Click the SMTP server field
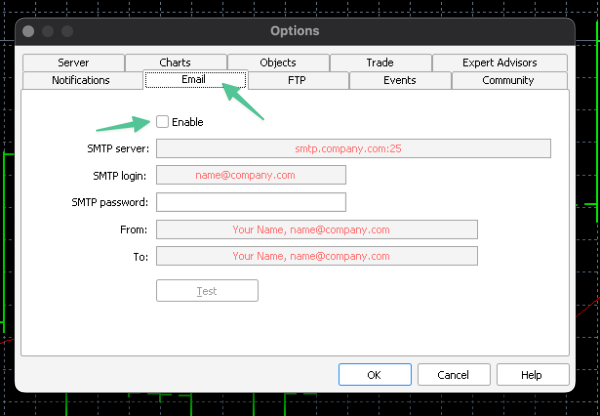This screenshot has width=600, height=416. (354, 149)
